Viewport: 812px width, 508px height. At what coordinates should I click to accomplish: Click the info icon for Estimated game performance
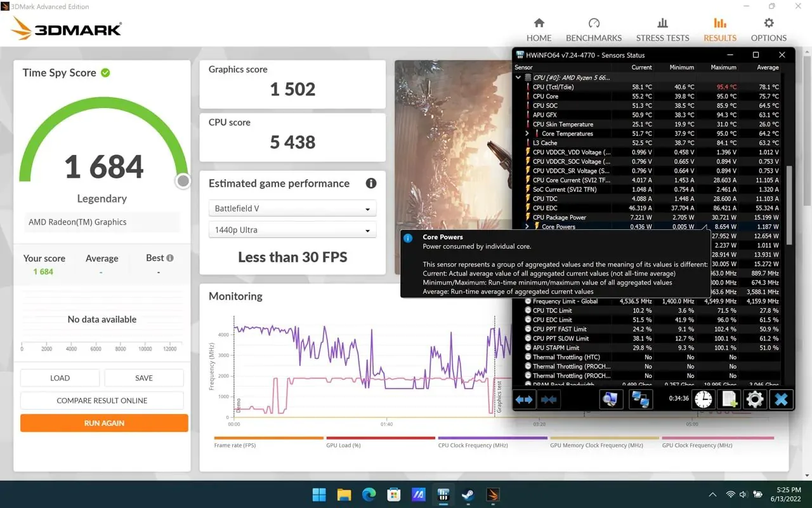371,184
